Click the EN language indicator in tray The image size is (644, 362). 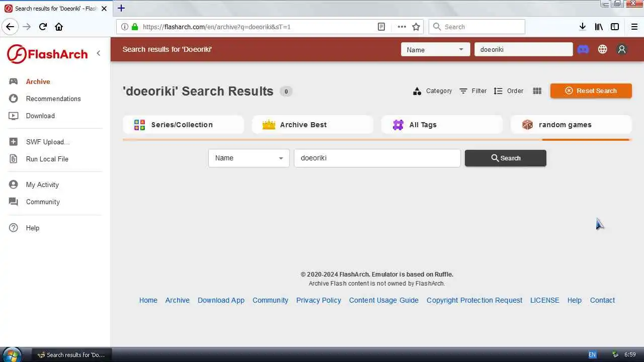[592, 354]
